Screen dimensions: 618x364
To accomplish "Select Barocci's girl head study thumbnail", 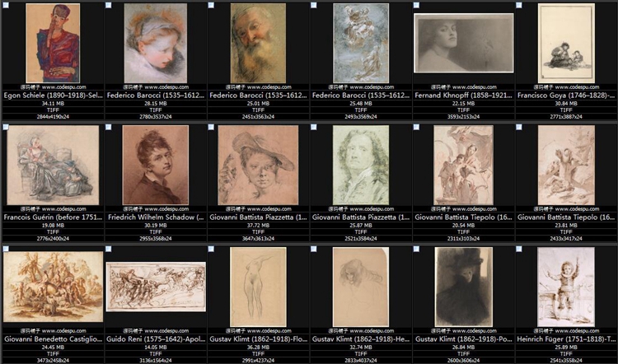I will tap(156, 44).
